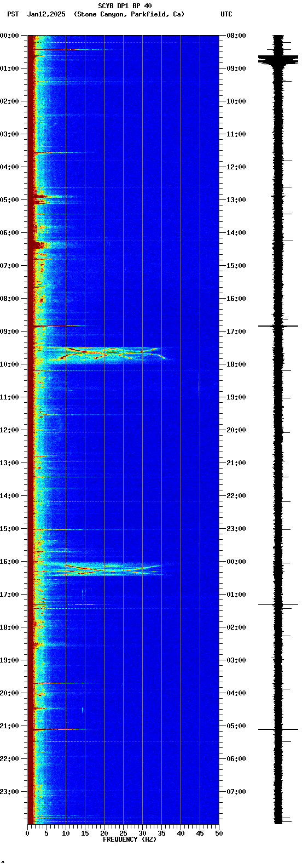Click '10:00' on the right UTC axis
The width and height of the screenshot is (302, 868).
(236, 101)
